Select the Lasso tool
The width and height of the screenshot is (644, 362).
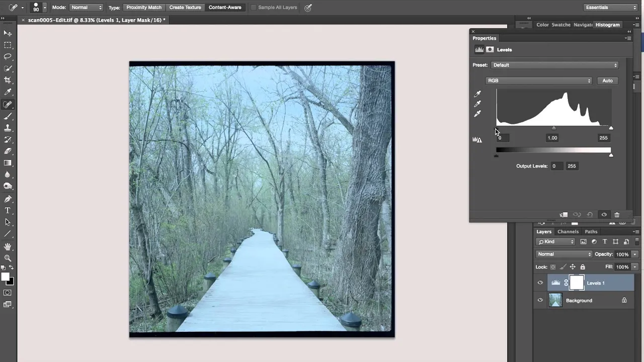pos(8,57)
